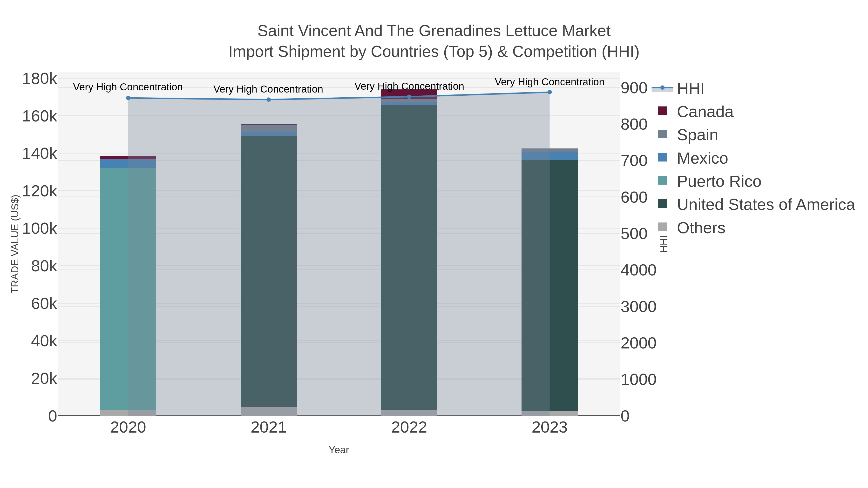Toggle the HHI legend entry

coord(678,89)
